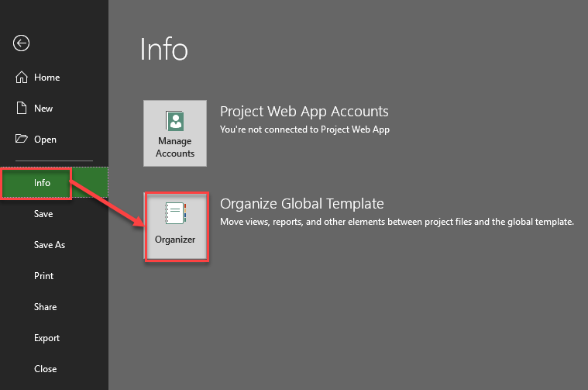Click the Project Web App Accounts heading
This screenshot has height=390, width=588.
[x=304, y=112]
